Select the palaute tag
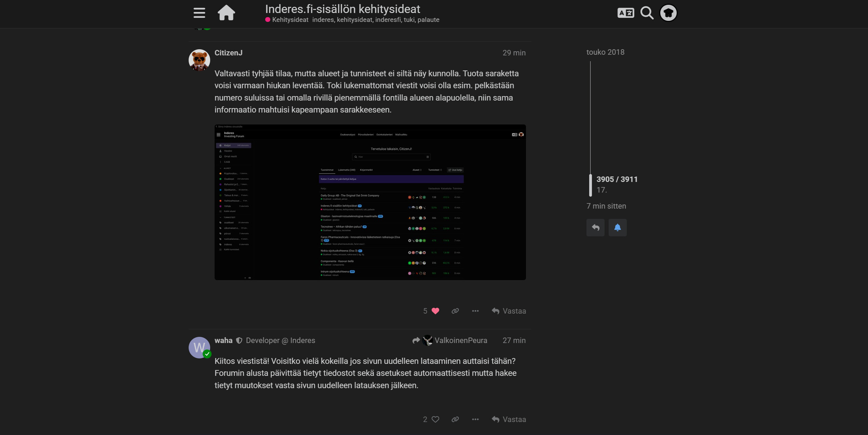The height and width of the screenshot is (435, 868). tap(428, 20)
